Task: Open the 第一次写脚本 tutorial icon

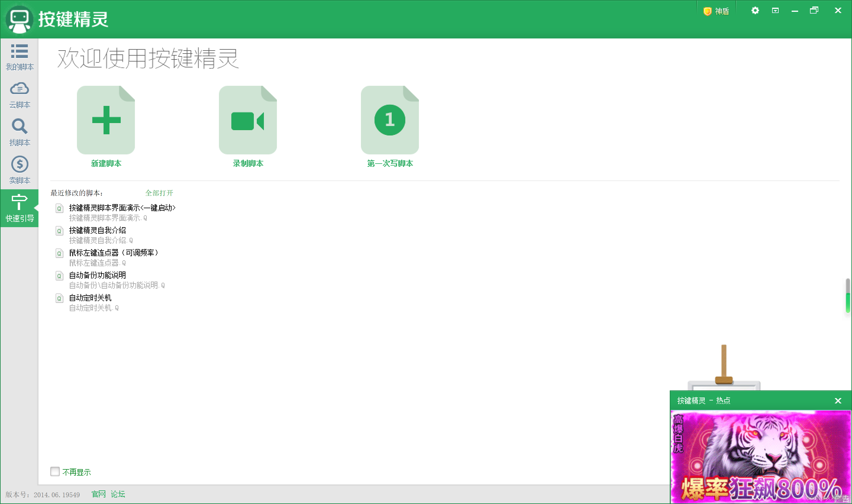Action: pyautogui.click(x=390, y=120)
